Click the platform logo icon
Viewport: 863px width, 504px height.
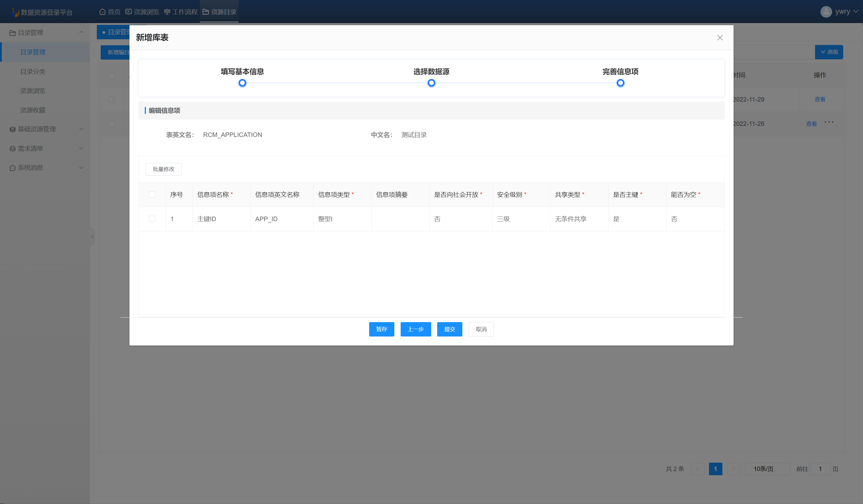[x=15, y=12]
